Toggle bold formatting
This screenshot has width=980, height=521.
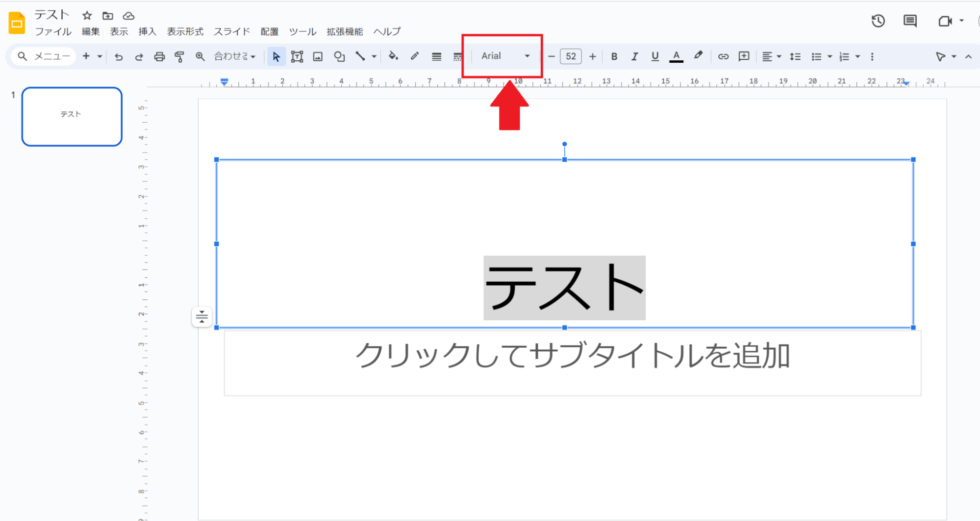[x=614, y=57]
